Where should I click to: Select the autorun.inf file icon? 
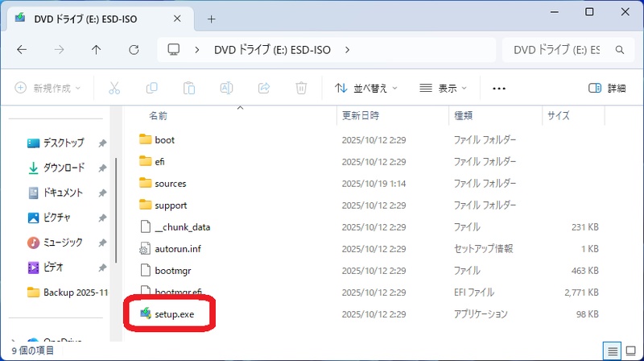click(145, 249)
